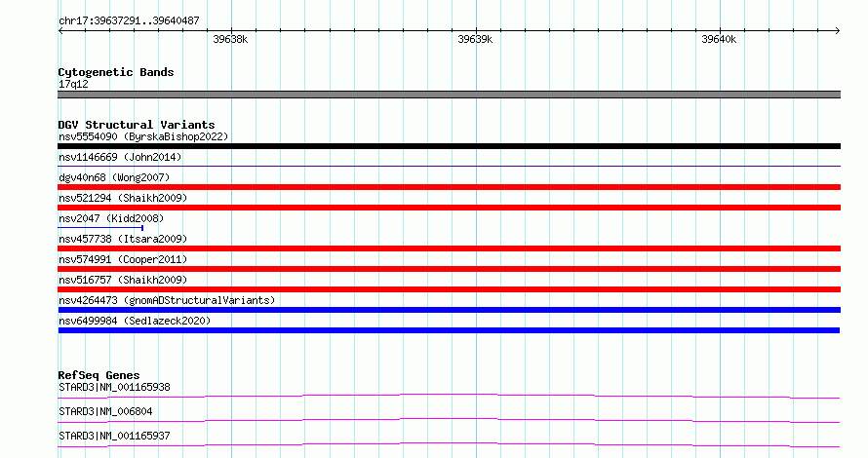868x458 pixels.
Task: Open the STARD3|NM_001165938 transcript label
Action: point(114,387)
